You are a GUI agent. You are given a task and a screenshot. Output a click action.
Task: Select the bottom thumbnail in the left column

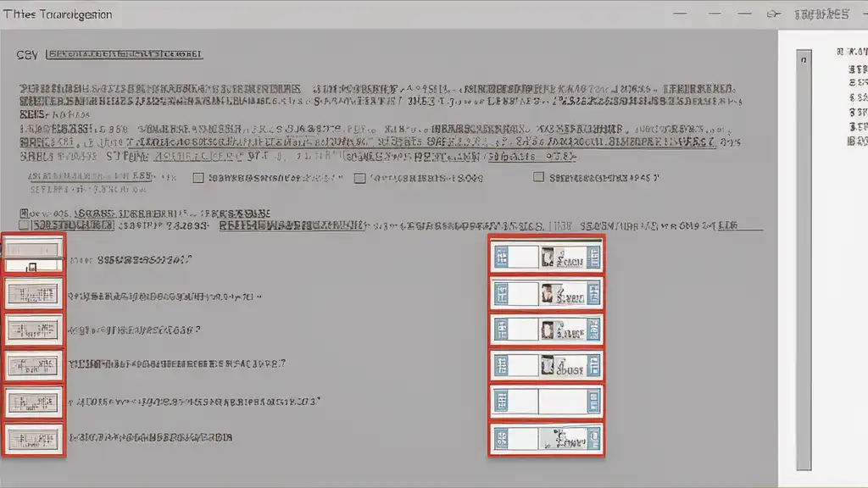point(33,440)
